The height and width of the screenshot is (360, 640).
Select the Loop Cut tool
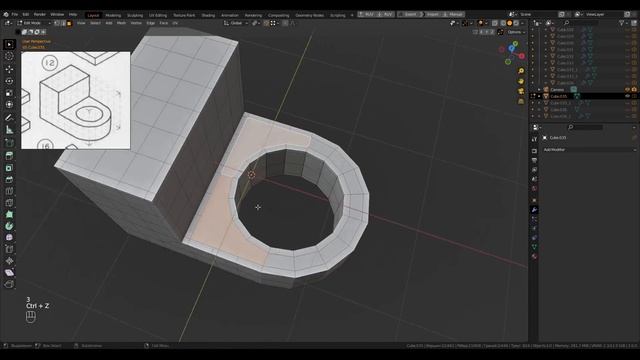pos(9,191)
